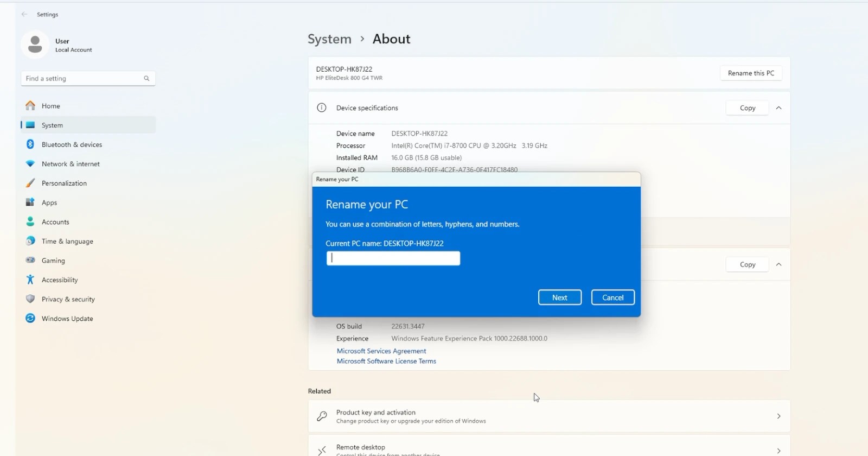868x456 pixels.
Task: Click the Accessibility figure icon
Action: [x=30, y=280]
